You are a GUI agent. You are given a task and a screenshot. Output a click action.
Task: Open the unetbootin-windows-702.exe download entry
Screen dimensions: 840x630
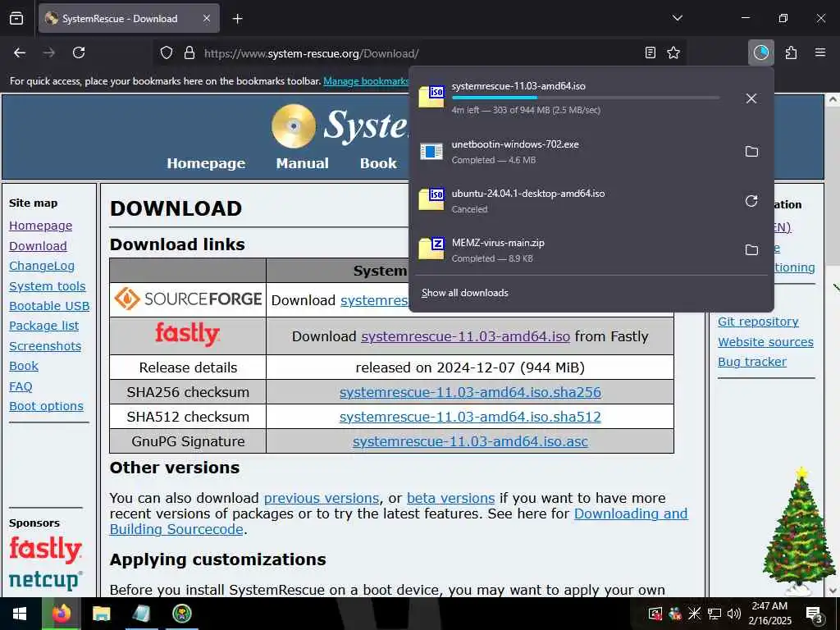(x=573, y=152)
